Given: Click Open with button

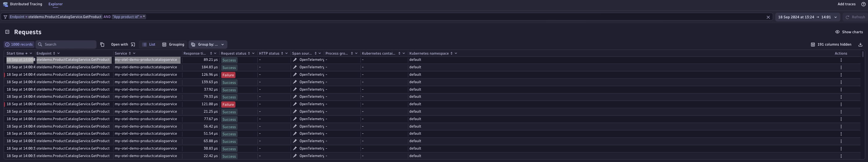Looking at the screenshot, I should point(123,44).
